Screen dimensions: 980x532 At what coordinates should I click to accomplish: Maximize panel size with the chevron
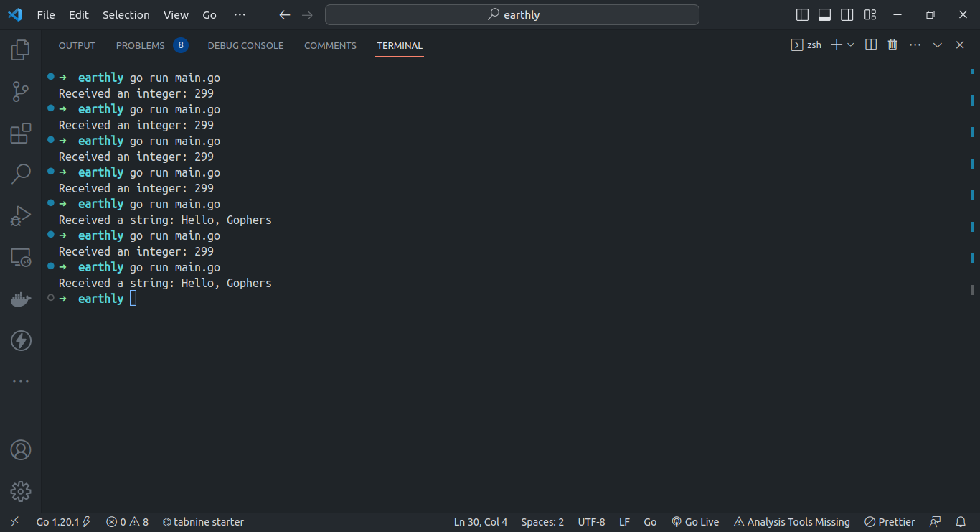point(937,45)
